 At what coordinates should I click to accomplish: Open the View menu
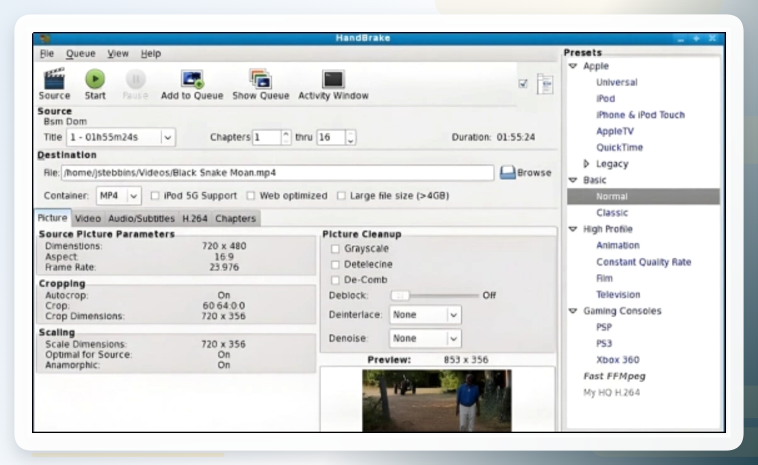pyautogui.click(x=118, y=54)
